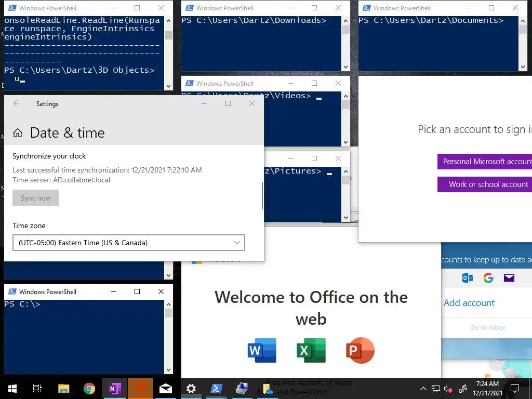The height and width of the screenshot is (399, 532).
Task: Click scroll down arrow in Videos PowerShell window
Action: coord(345,142)
